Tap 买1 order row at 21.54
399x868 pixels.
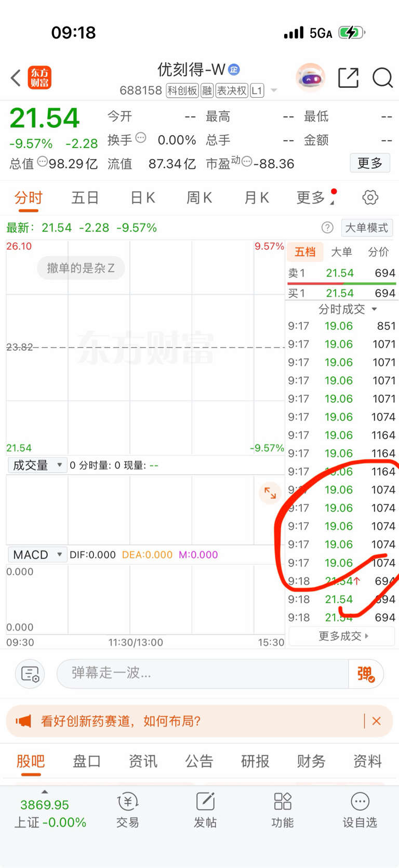click(x=342, y=293)
